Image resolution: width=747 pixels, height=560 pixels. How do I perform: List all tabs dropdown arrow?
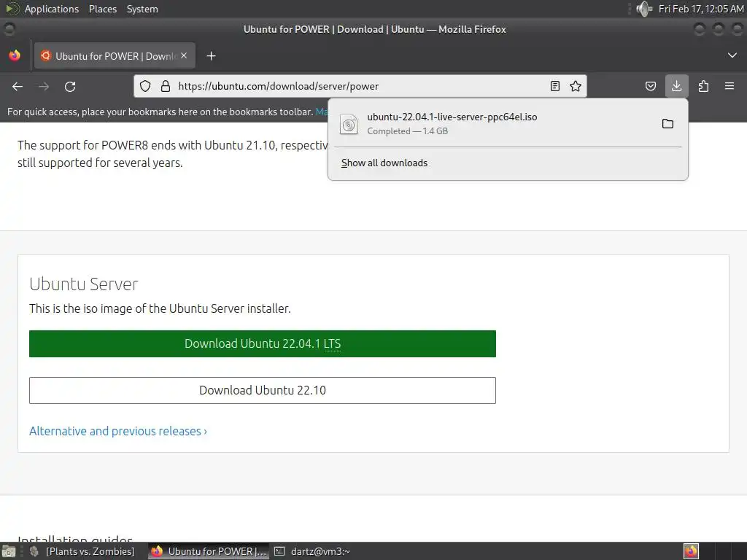click(x=732, y=55)
